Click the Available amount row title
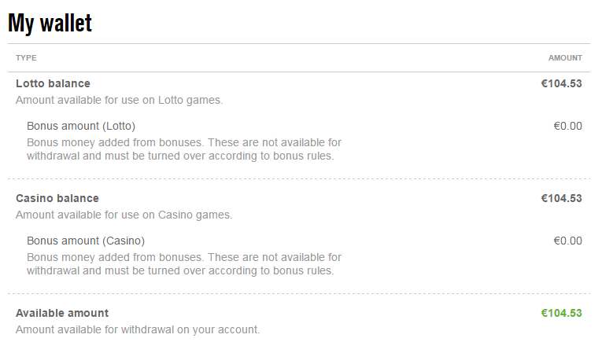The width and height of the screenshot is (602, 364). [x=62, y=313]
